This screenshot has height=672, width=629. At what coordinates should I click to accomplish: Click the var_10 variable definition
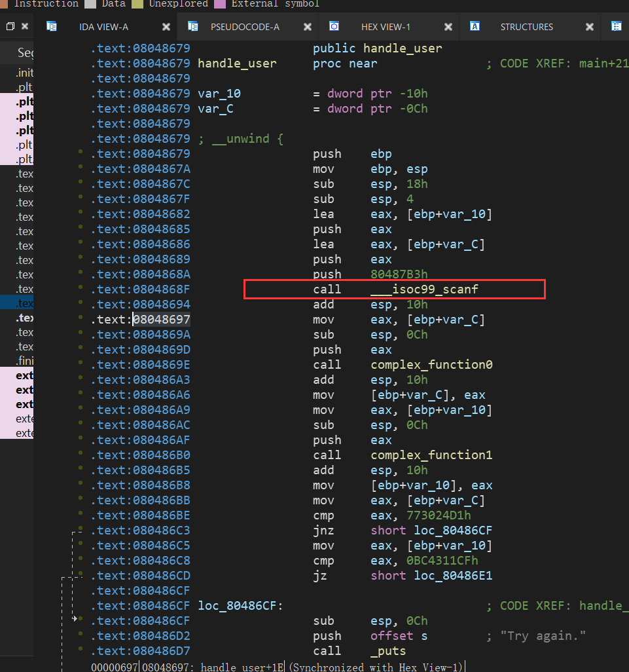[x=219, y=94]
